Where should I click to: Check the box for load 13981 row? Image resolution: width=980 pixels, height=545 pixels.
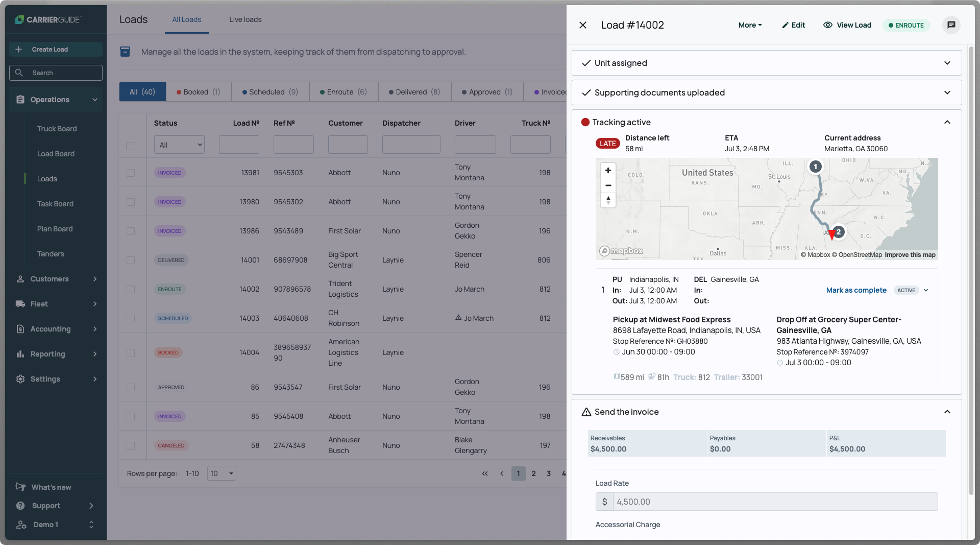(131, 173)
